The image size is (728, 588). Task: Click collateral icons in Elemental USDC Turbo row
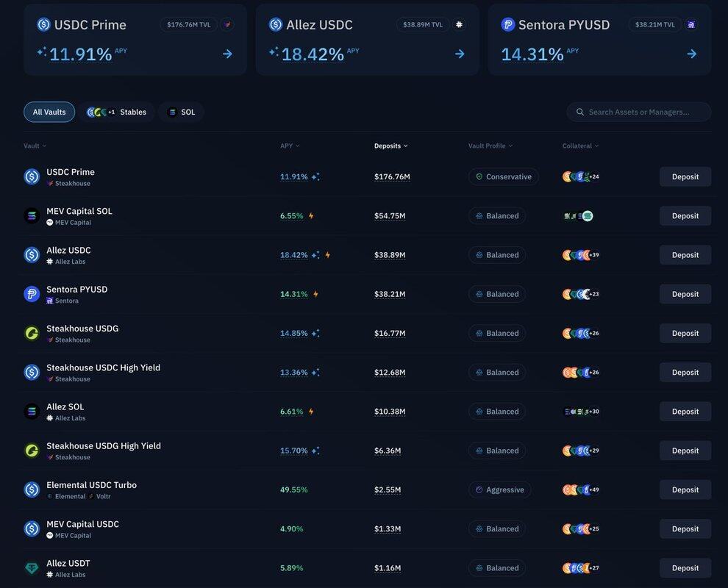click(581, 490)
